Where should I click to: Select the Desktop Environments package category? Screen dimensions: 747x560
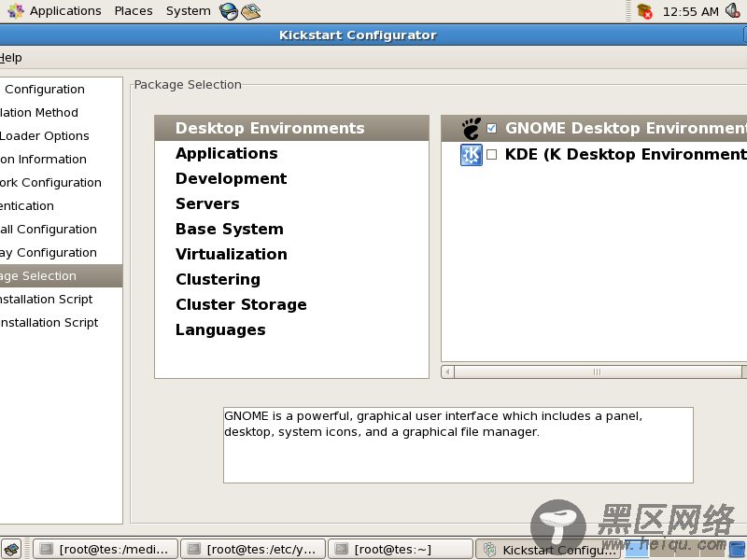point(291,128)
